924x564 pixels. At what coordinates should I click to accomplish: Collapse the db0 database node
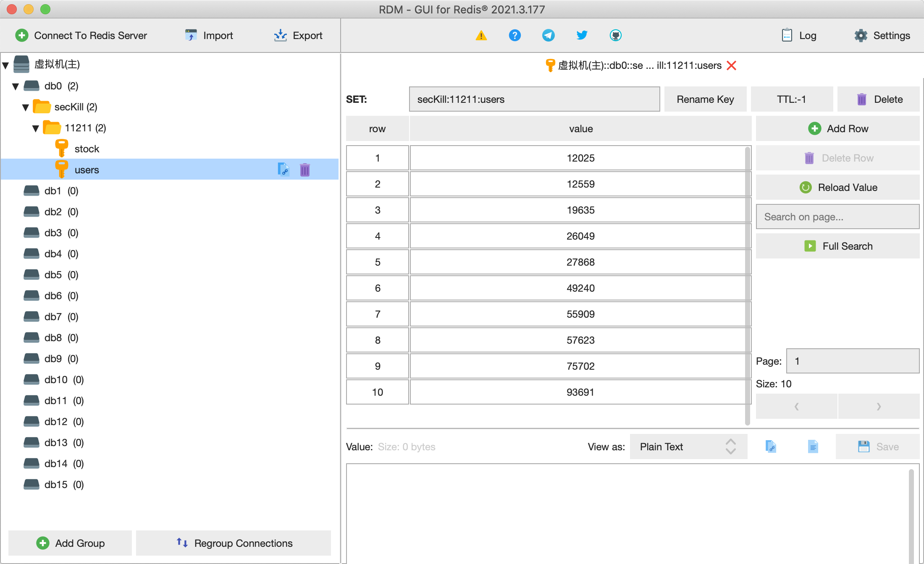[16, 86]
